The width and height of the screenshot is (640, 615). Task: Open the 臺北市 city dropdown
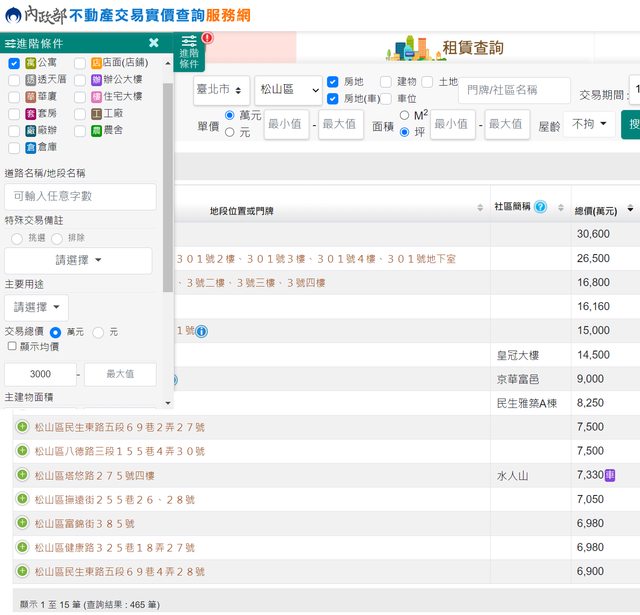[x=221, y=91]
